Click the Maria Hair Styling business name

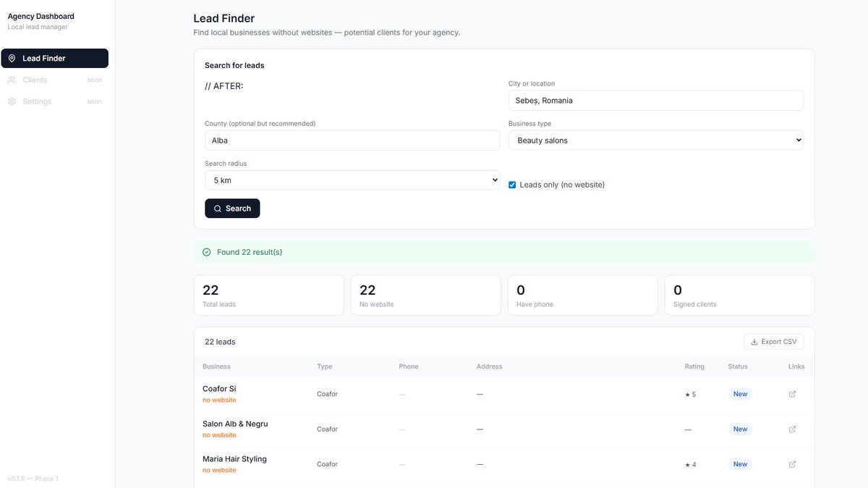(x=234, y=459)
